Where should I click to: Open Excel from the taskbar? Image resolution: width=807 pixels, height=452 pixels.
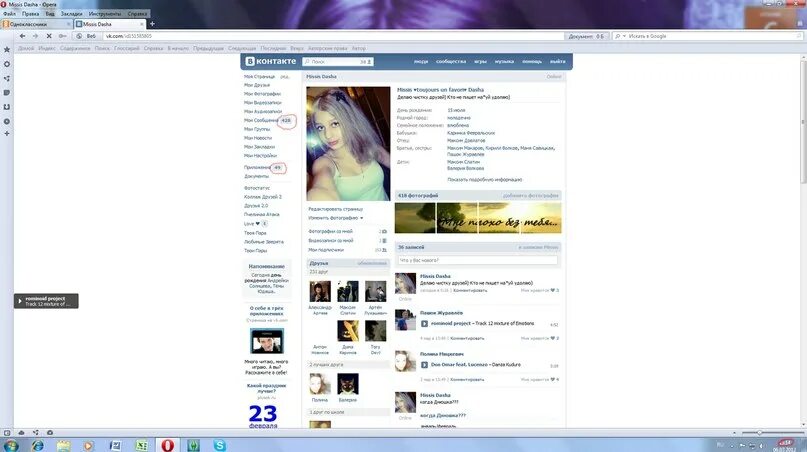coord(142,445)
